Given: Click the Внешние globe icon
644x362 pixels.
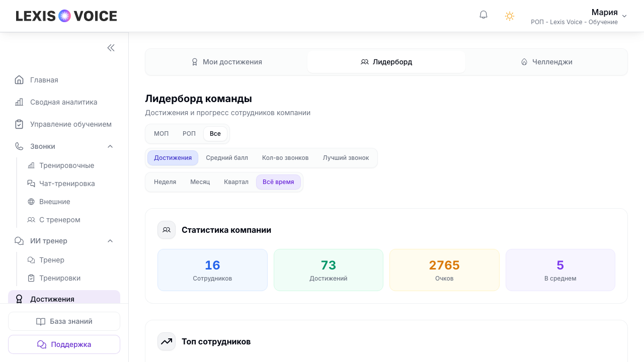Looking at the screenshot, I should (31, 202).
